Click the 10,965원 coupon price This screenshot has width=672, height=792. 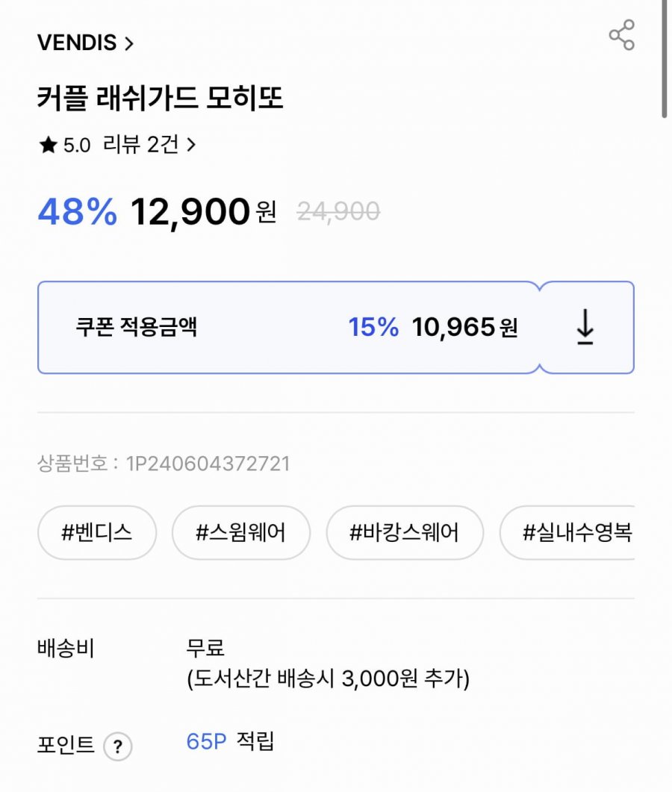click(465, 327)
